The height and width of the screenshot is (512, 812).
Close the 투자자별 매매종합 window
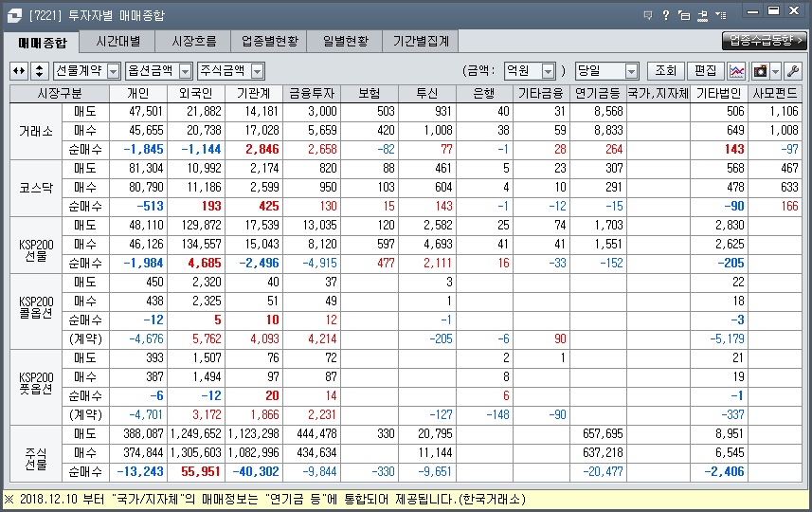(794, 10)
